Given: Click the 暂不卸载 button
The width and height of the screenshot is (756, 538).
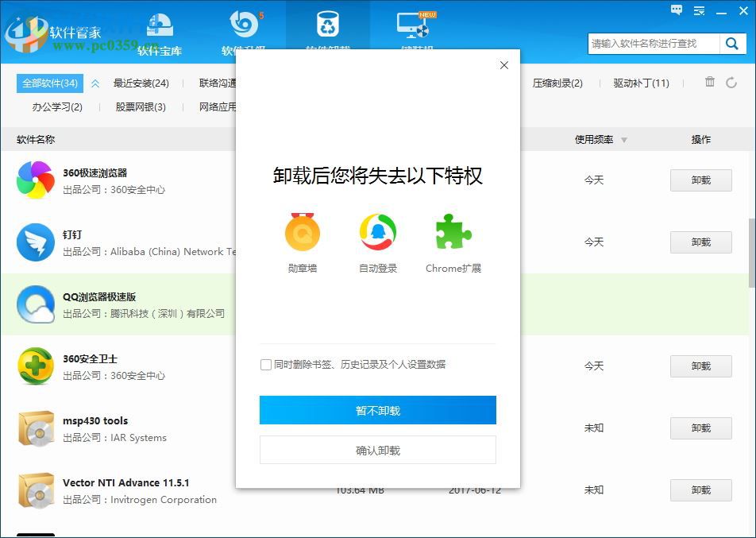Looking at the screenshot, I should pyautogui.click(x=377, y=410).
